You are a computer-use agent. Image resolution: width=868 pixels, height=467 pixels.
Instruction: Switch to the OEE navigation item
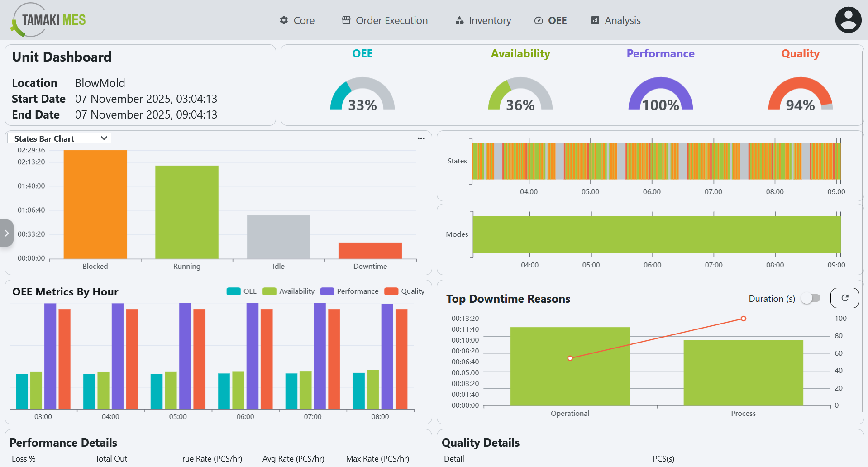click(x=550, y=20)
